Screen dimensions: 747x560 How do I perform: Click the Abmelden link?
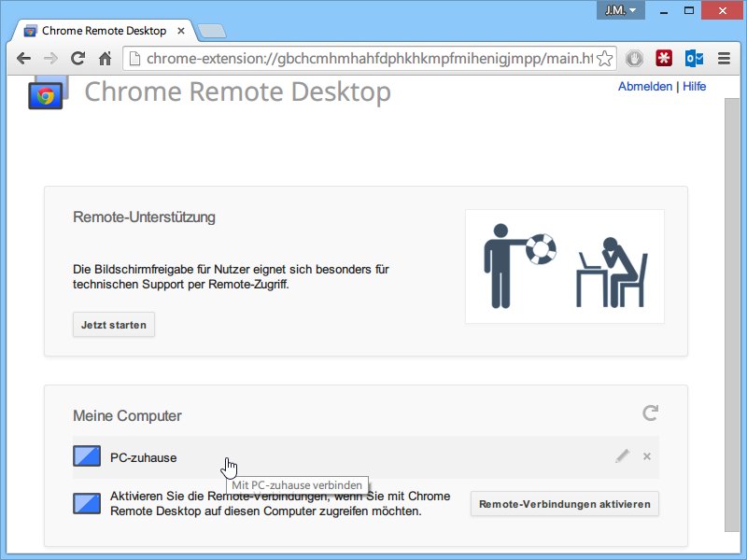pyautogui.click(x=645, y=86)
